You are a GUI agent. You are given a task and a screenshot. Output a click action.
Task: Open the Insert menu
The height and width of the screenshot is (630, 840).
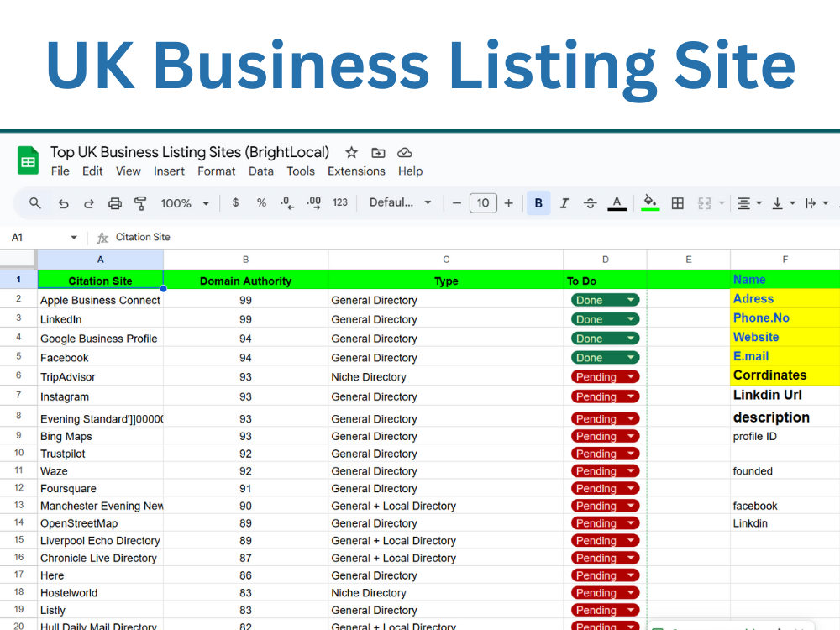[x=169, y=171]
